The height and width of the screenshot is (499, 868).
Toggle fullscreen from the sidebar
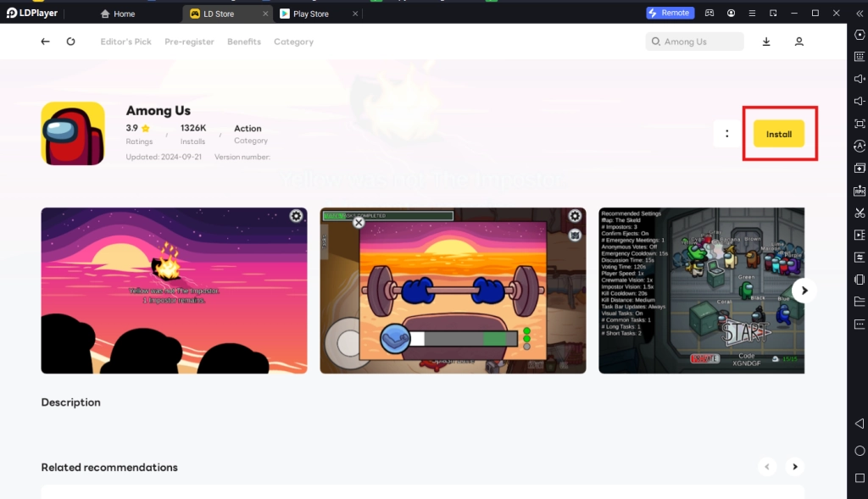click(860, 124)
